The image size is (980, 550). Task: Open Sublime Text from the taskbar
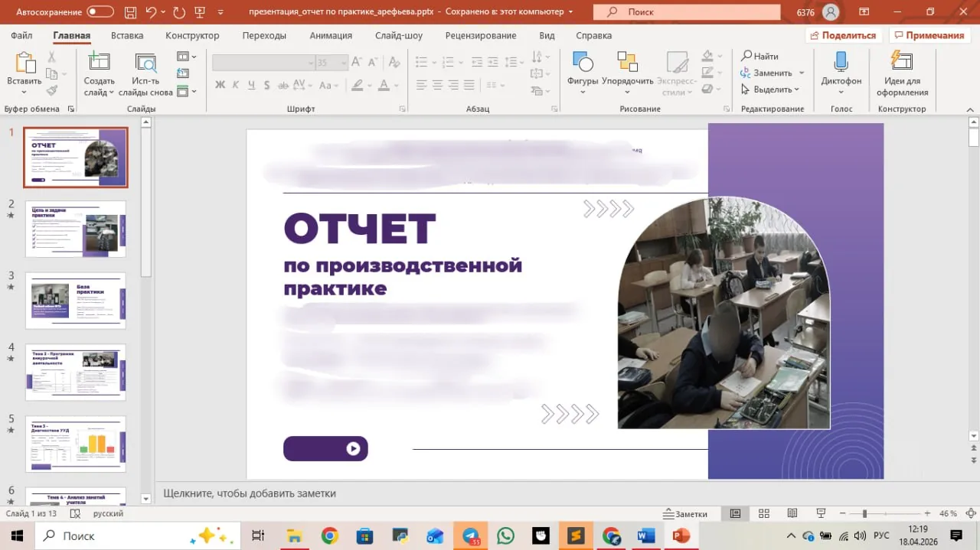pyautogui.click(x=576, y=536)
